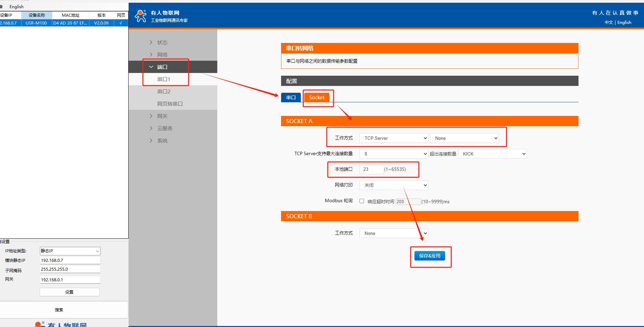The height and width of the screenshot is (327, 644).
Task: Expand the 系统 sidebar section
Action: coord(162,140)
